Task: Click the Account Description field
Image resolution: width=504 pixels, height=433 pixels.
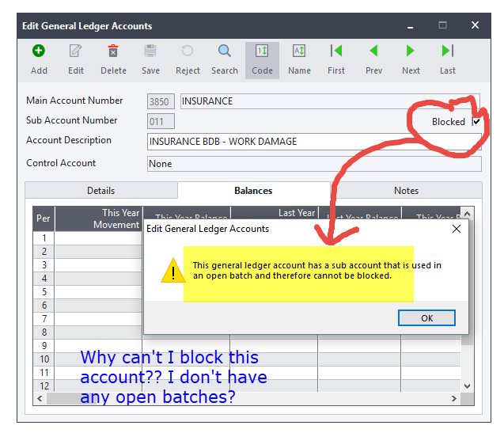Action: [x=313, y=142]
